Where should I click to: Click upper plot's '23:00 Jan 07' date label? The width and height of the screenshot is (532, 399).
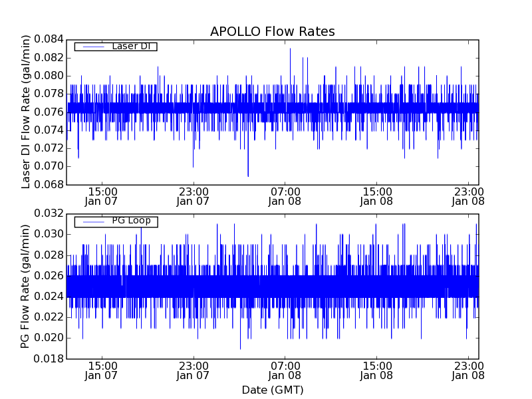tap(193, 196)
